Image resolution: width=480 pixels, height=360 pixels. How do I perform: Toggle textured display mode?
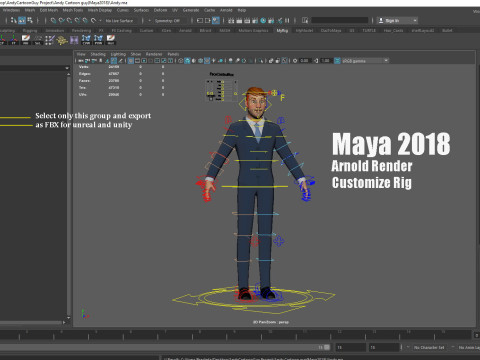[x=207, y=61]
